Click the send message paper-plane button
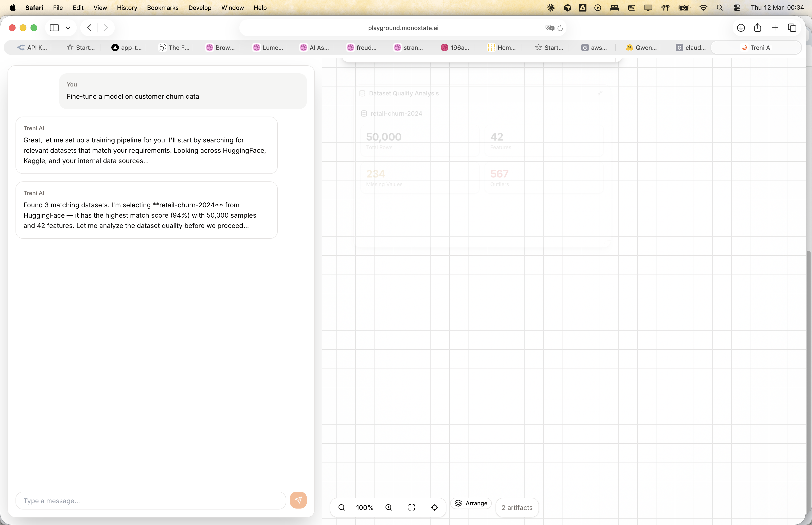 click(298, 500)
